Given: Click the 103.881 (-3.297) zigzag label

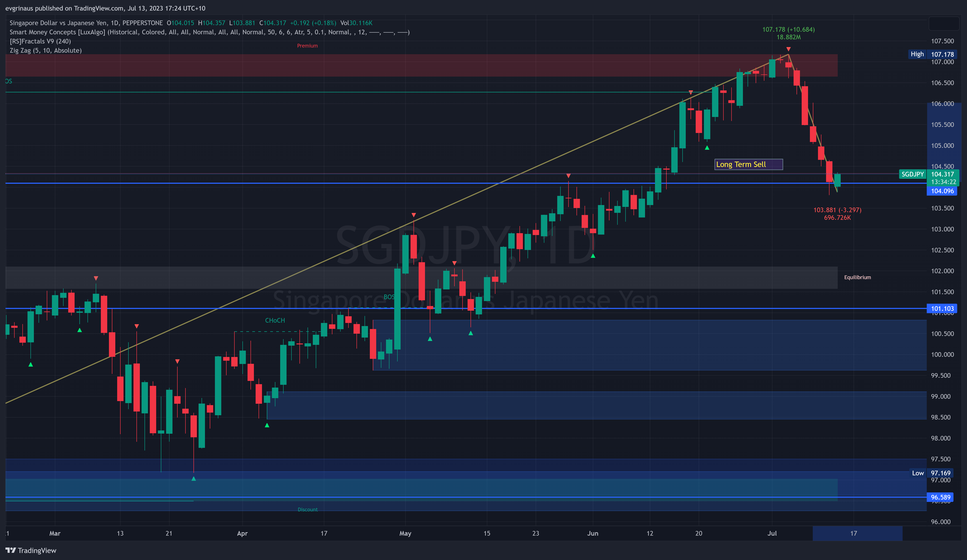Looking at the screenshot, I should [x=837, y=210].
